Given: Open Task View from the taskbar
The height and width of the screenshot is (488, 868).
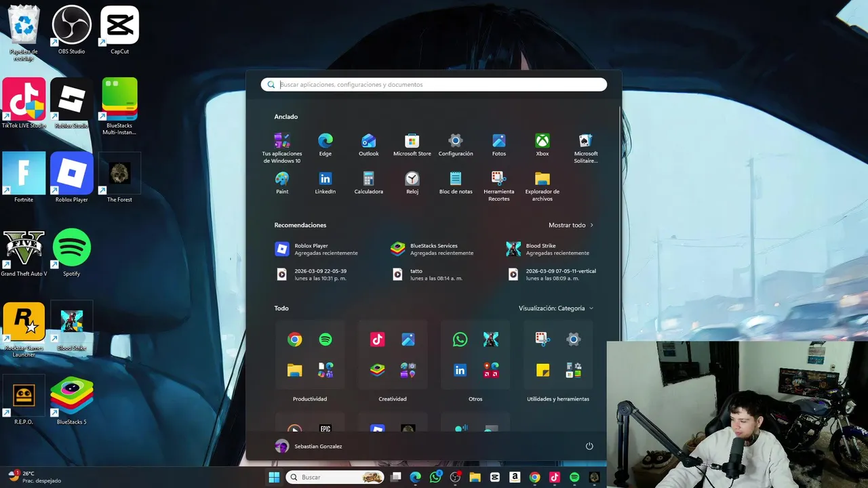Looking at the screenshot, I should click(396, 477).
